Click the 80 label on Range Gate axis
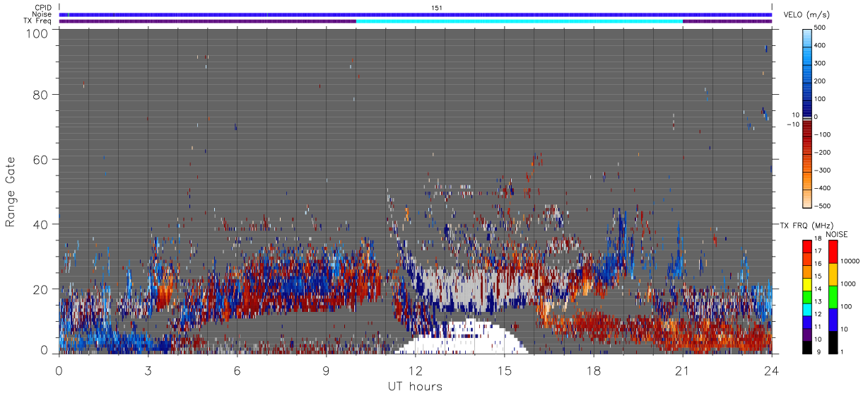This screenshot has height=401, width=868. 41,94
